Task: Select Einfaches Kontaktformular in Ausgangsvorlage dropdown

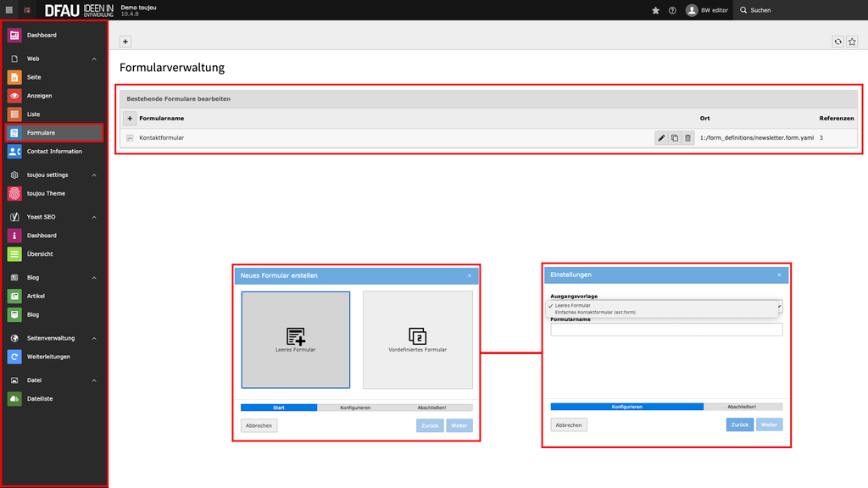Action: pyautogui.click(x=594, y=312)
